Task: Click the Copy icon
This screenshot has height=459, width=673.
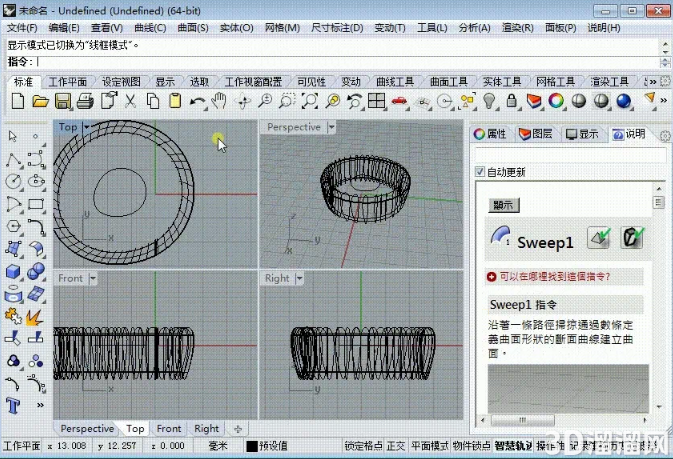Action: coord(153,101)
